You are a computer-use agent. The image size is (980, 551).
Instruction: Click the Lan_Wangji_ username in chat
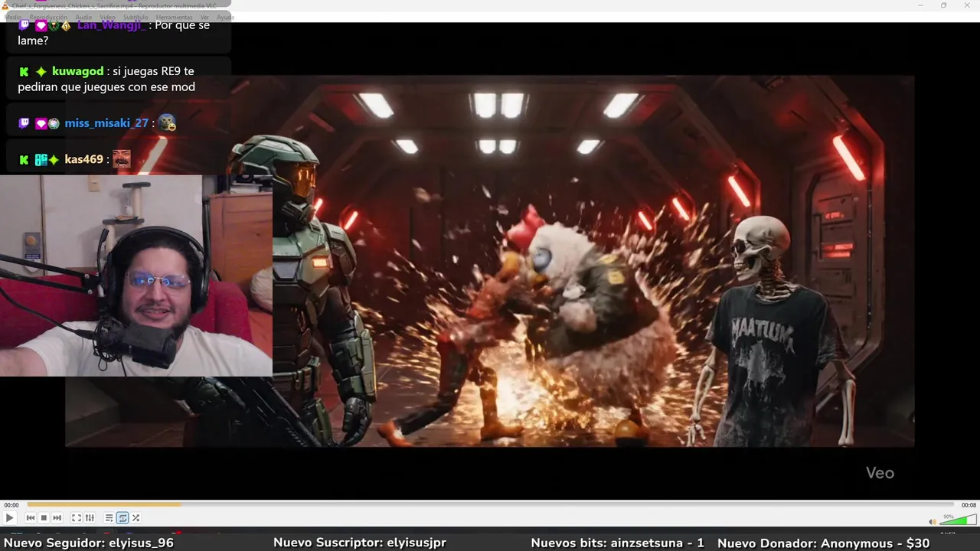(x=110, y=25)
